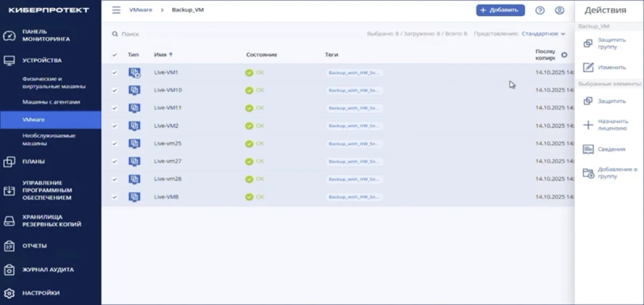This screenshot has height=305, width=644.
Task: Click the hamburger menu icon
Action: pos(116,10)
